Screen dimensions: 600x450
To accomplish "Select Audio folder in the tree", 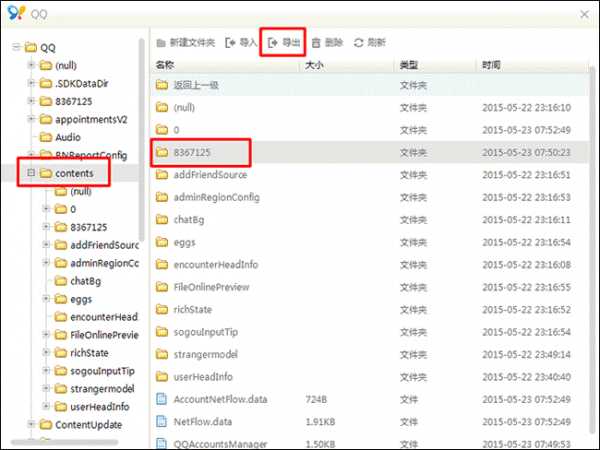I will point(68,137).
